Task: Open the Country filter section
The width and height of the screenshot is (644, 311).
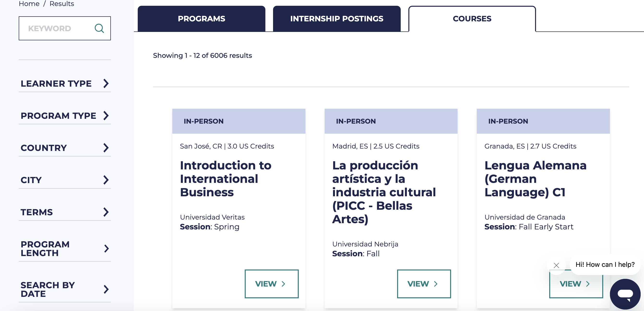Action: click(x=65, y=148)
